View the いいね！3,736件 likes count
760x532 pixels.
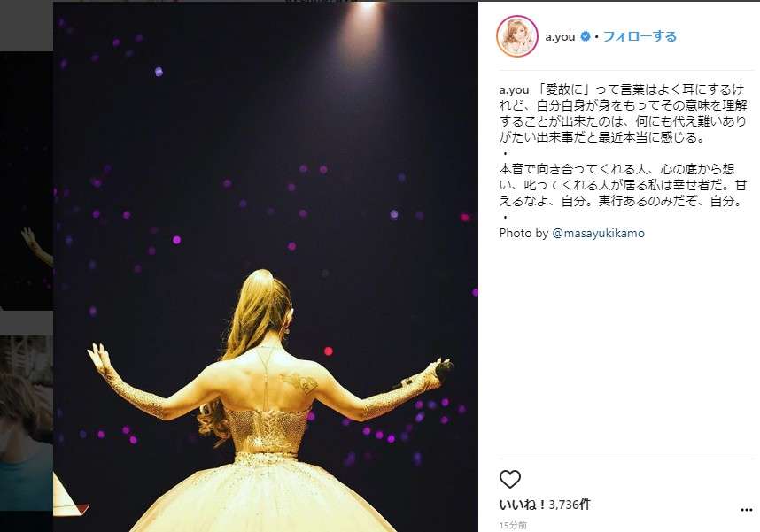click(x=546, y=505)
